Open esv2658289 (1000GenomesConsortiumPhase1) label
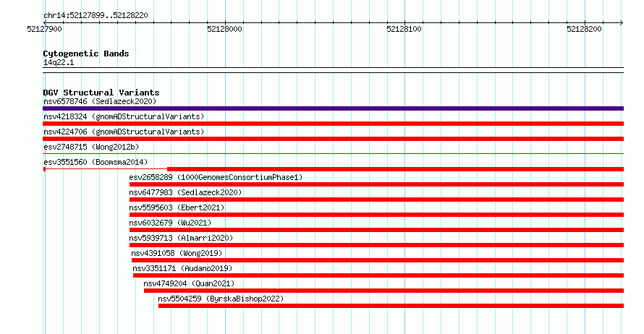644x334 pixels. [x=216, y=177]
